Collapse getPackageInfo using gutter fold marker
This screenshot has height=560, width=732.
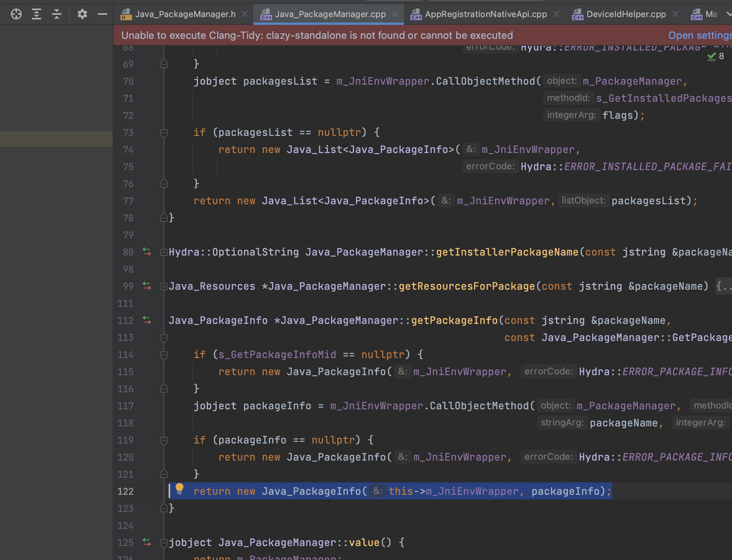164,337
